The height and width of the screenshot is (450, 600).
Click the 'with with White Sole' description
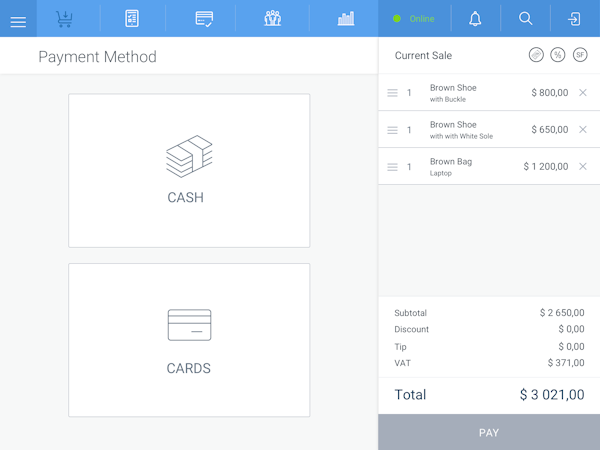[x=461, y=136]
